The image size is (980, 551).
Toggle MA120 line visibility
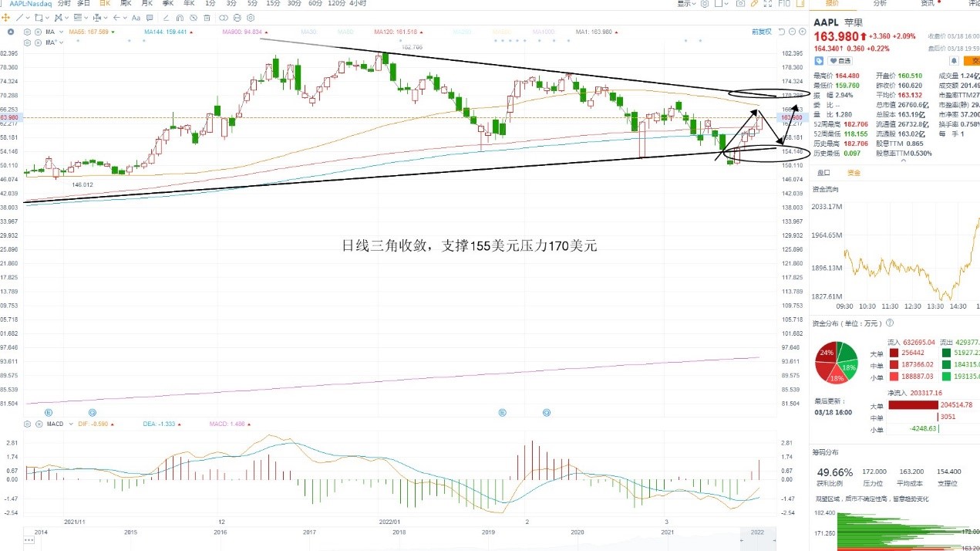click(396, 32)
